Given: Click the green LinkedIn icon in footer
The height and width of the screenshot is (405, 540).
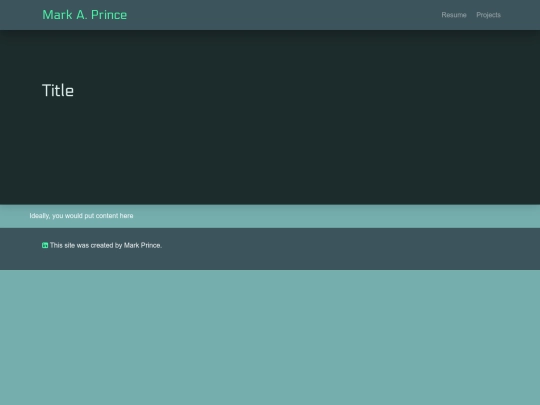Looking at the screenshot, I should (45, 245).
